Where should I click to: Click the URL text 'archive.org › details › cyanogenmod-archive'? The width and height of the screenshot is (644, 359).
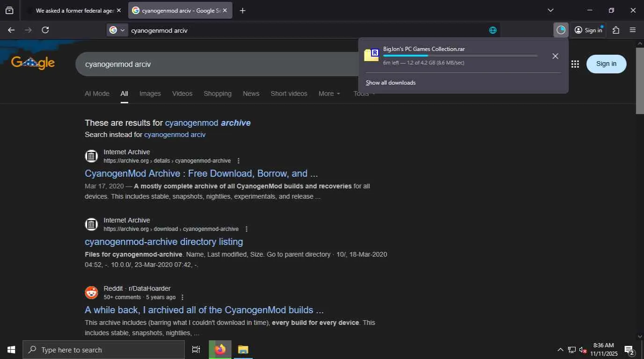pyautogui.click(x=167, y=161)
